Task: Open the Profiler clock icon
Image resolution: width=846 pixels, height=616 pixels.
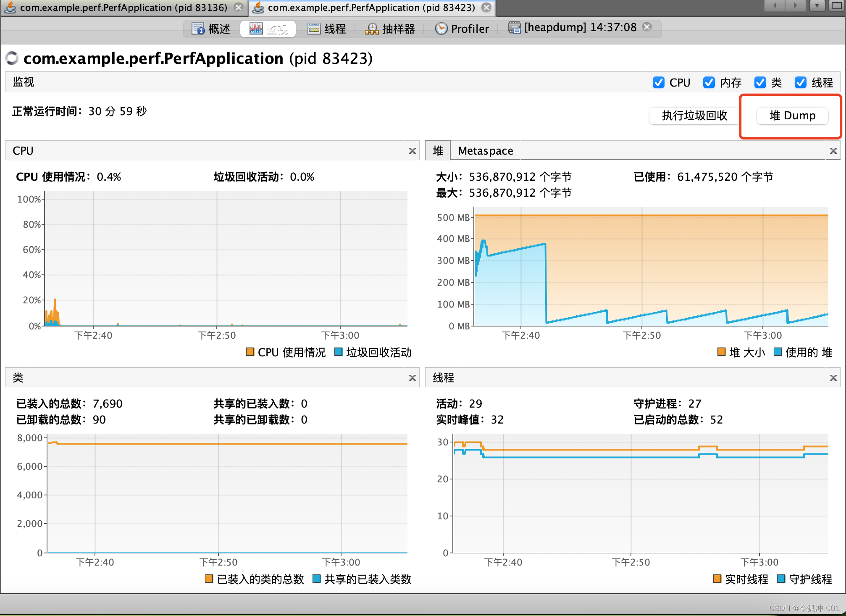Action: coord(442,29)
